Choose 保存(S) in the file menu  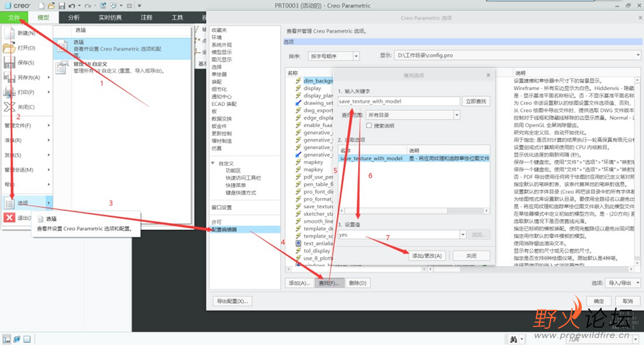(27, 62)
